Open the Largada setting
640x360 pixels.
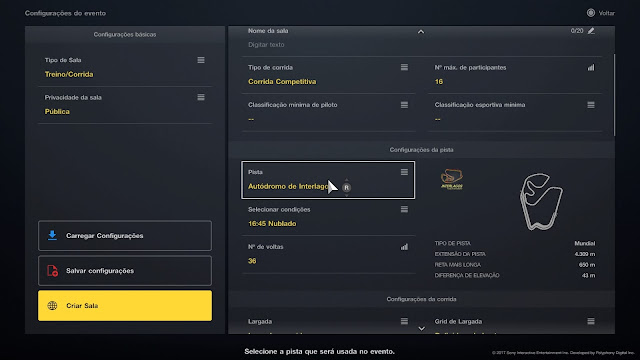pyautogui.click(x=328, y=326)
